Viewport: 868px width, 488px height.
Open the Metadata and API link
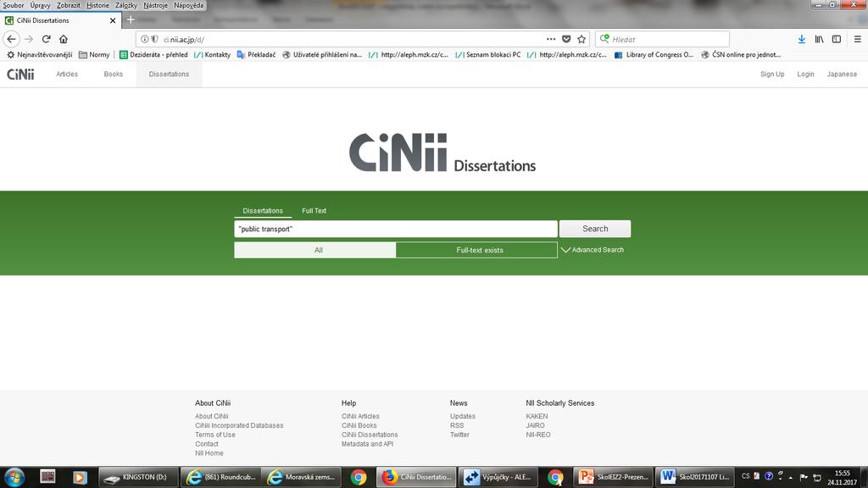pyautogui.click(x=368, y=444)
